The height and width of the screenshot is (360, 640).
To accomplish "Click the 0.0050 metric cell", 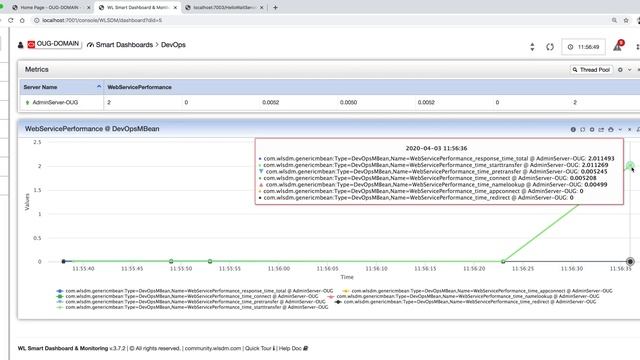I will click(348, 102).
